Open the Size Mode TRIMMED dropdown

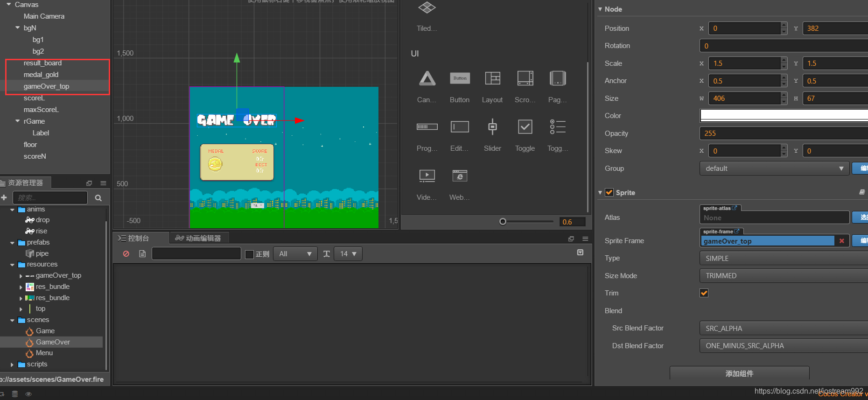tap(784, 276)
